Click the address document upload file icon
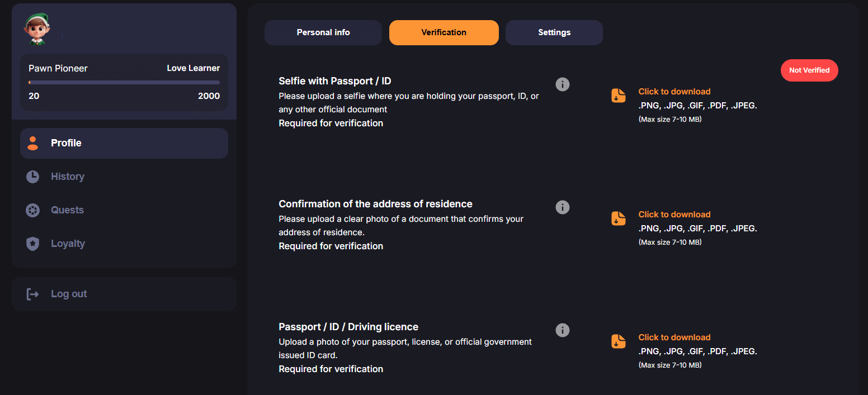This screenshot has width=868, height=395. [x=618, y=218]
